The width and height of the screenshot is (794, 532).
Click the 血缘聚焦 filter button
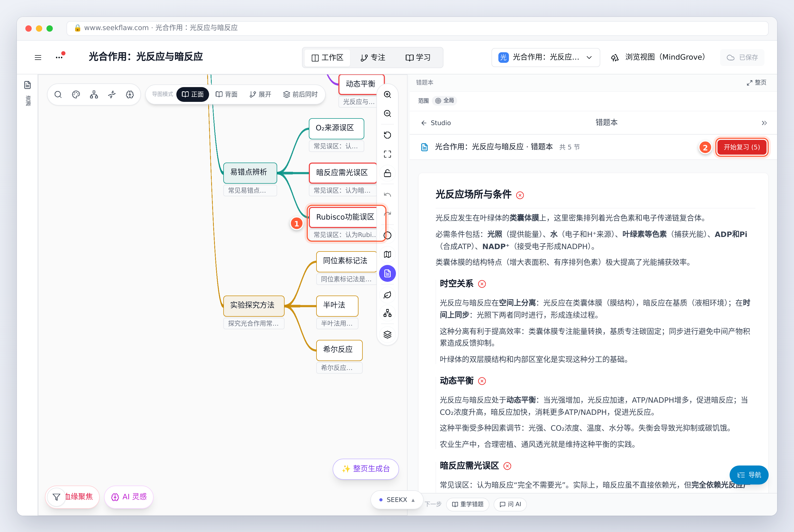click(72, 497)
